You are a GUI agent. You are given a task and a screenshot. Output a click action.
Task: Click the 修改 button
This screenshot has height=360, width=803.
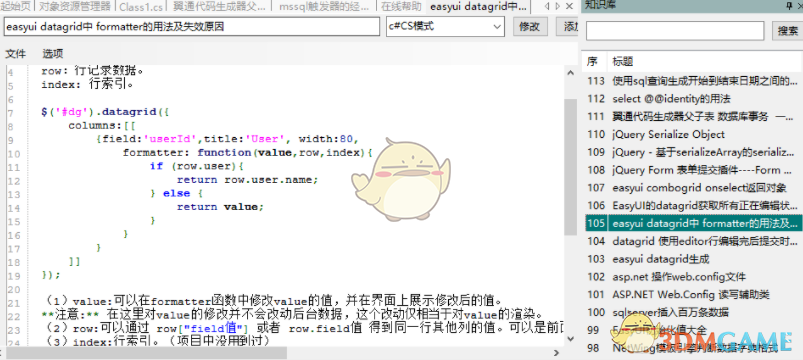(x=530, y=27)
